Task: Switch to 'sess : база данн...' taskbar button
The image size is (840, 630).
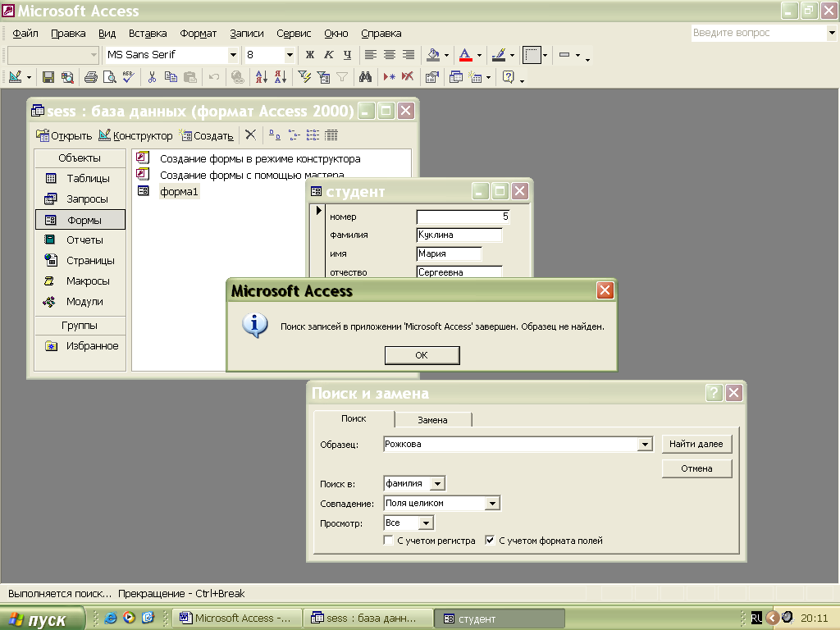Action: (x=367, y=619)
